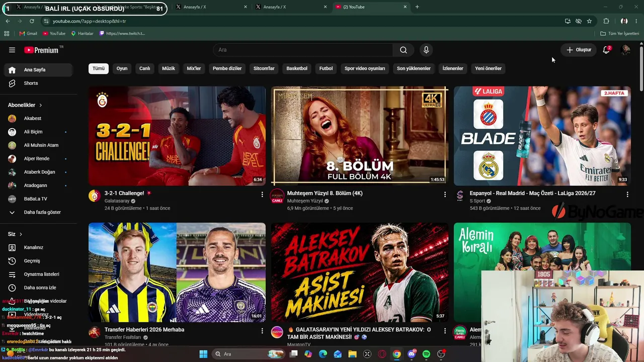Play the Muhteşem Yüzyıl 8. Bölüm thumbnail

coord(360,136)
